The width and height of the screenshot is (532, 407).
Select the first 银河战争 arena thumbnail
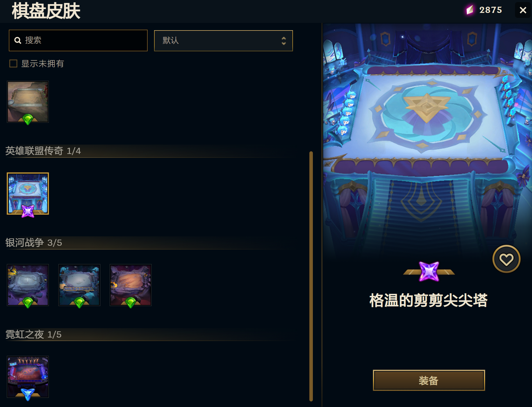28,285
